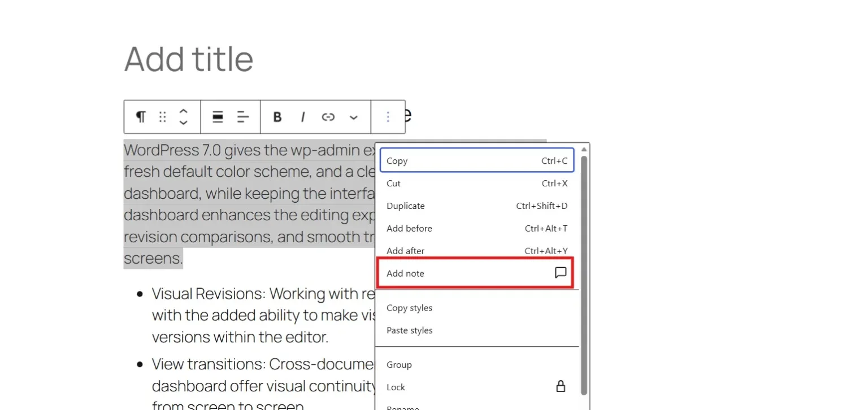Choose Copy styles from the menu
868x410 pixels.
click(x=477, y=308)
